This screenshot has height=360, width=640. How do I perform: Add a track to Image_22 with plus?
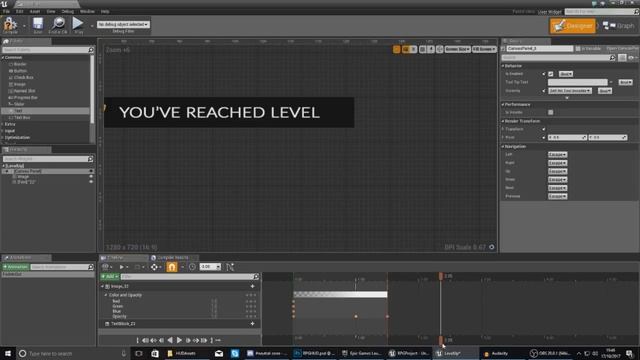252,287
